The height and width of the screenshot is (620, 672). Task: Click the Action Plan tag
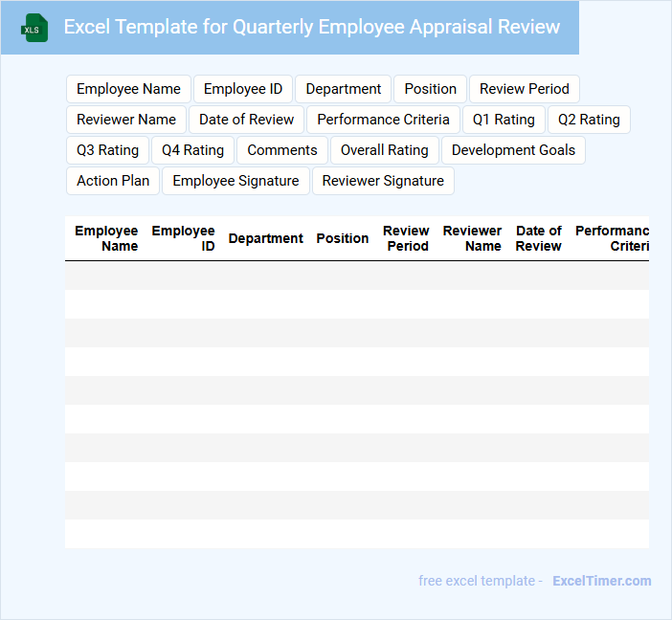pos(113,181)
